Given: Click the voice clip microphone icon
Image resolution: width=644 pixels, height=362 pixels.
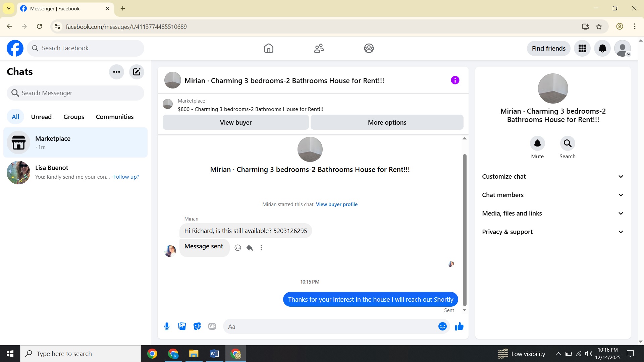Looking at the screenshot, I should tap(167, 326).
